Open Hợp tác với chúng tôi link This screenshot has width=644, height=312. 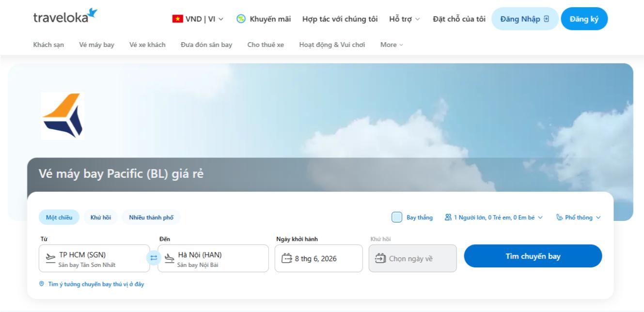click(340, 19)
